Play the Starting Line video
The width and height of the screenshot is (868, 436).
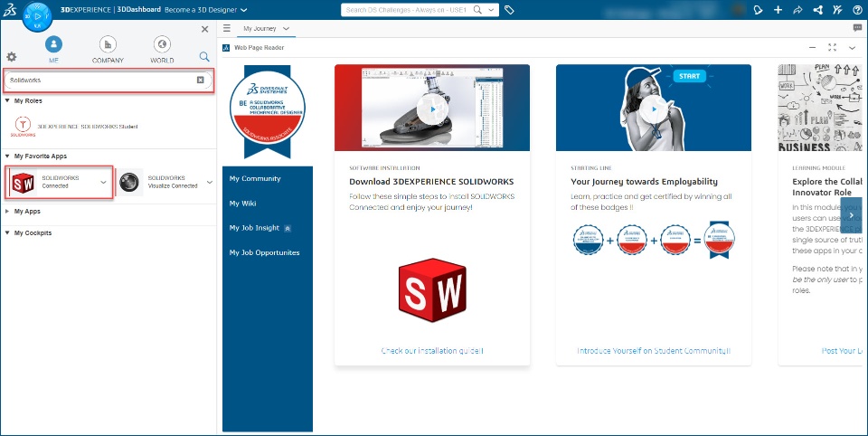click(x=654, y=109)
